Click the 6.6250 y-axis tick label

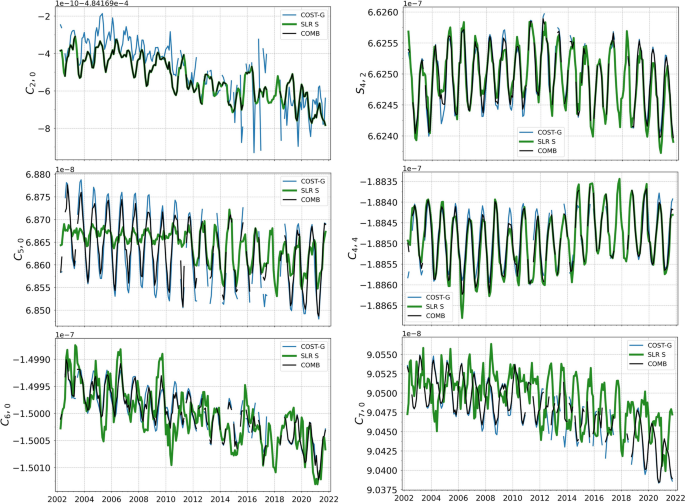pos(383,74)
